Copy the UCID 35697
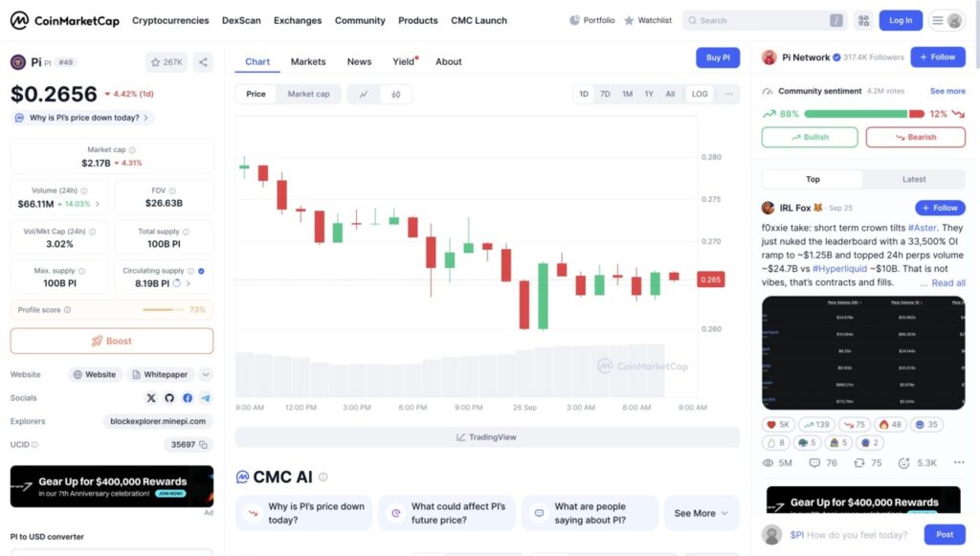The image size is (980, 556). (x=204, y=444)
